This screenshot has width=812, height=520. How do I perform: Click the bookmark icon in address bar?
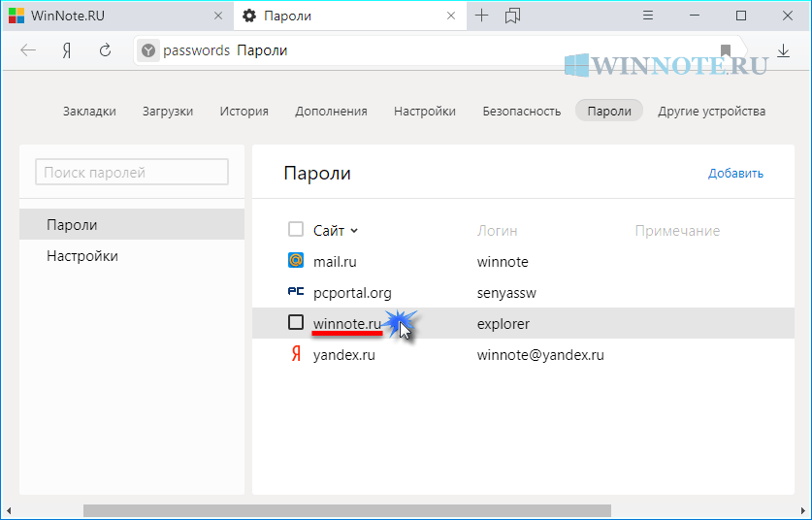(x=726, y=50)
